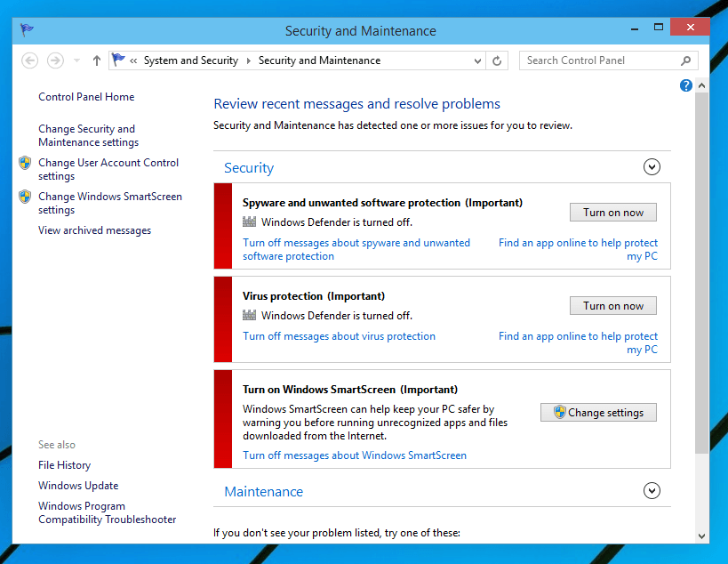The image size is (728, 564).
Task: Expand the Maintenance section
Action: point(652,490)
